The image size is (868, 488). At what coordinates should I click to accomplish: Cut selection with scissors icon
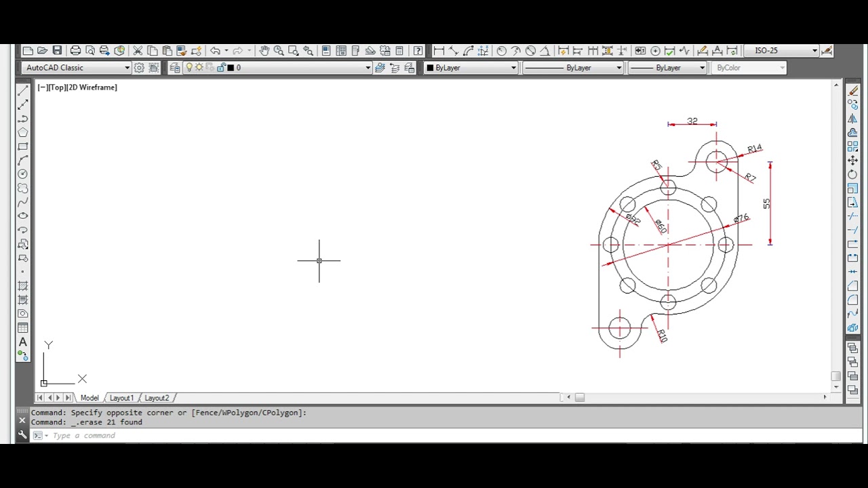pyautogui.click(x=138, y=51)
